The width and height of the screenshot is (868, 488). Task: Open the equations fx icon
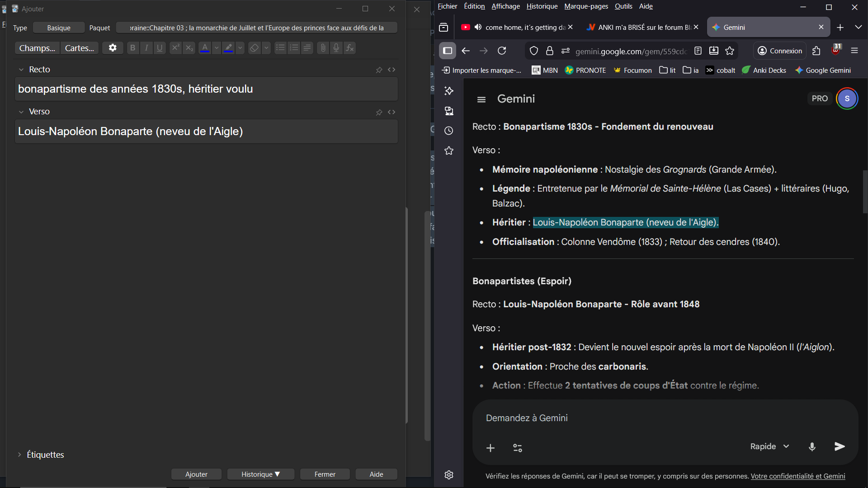349,48
